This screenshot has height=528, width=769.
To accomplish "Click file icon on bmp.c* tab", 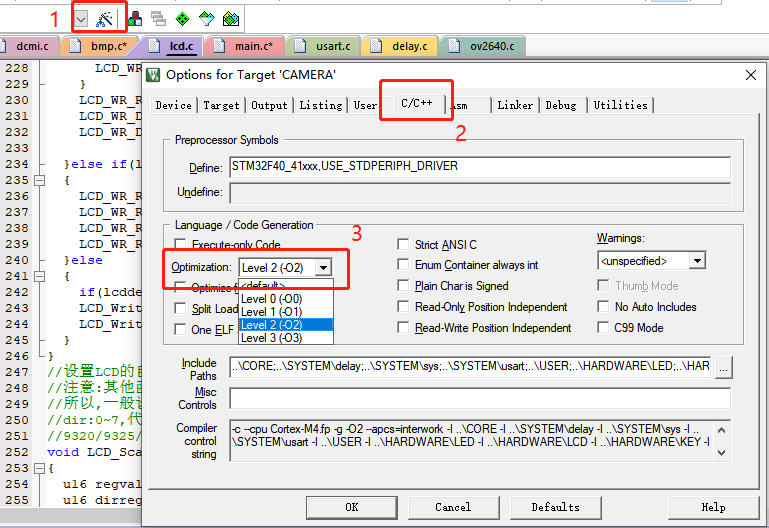I will point(75,46).
